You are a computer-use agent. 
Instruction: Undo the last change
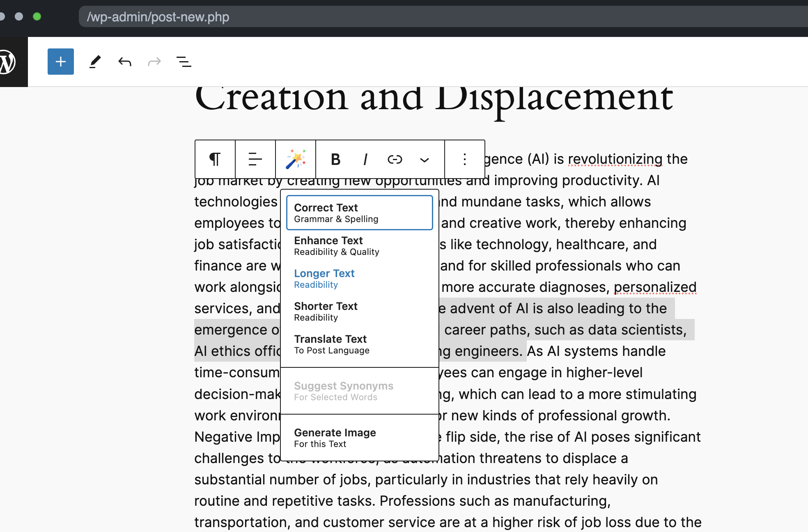point(125,62)
